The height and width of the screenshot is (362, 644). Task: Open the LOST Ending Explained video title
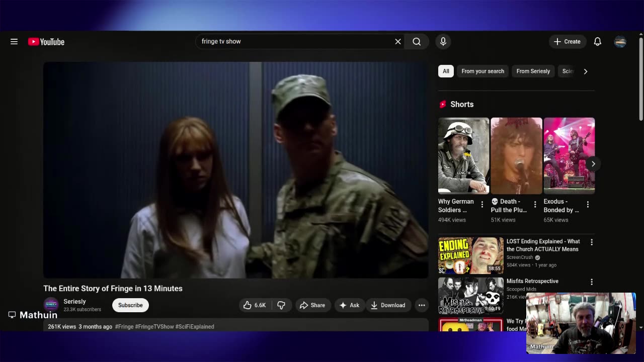pos(543,245)
